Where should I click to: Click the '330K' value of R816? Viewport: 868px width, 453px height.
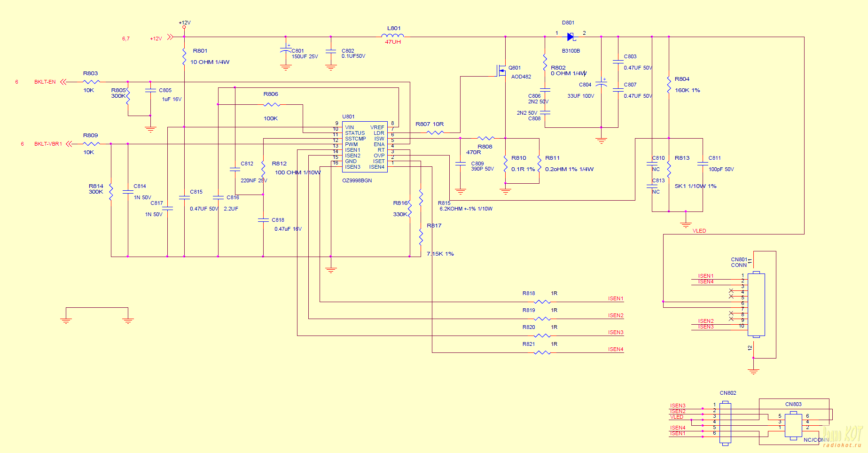coord(400,214)
